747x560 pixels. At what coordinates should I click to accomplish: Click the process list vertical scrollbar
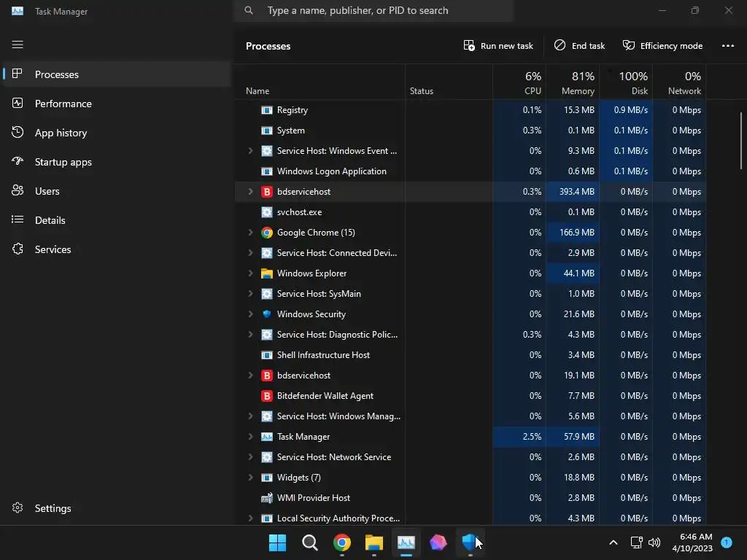741,141
